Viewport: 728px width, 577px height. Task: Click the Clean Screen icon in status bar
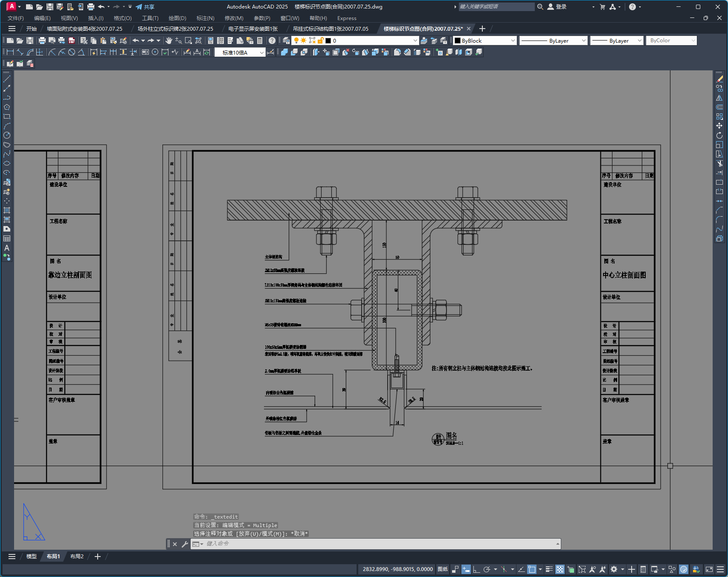coord(709,569)
